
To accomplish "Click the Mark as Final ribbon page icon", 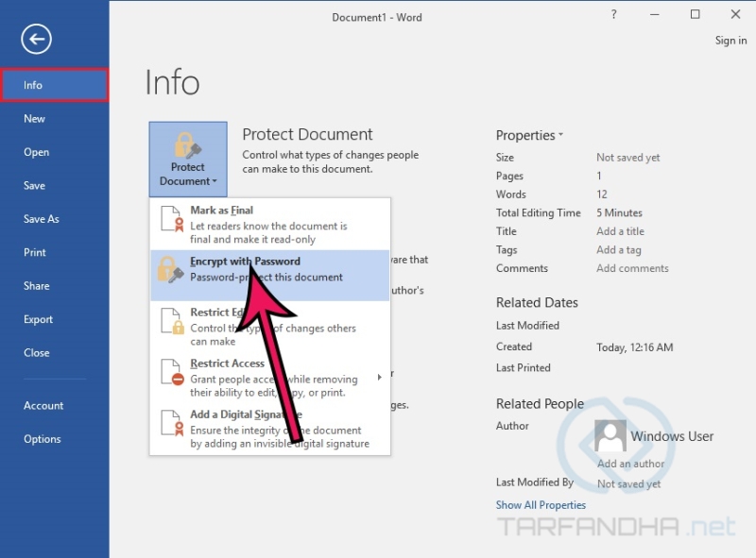I will point(172,218).
